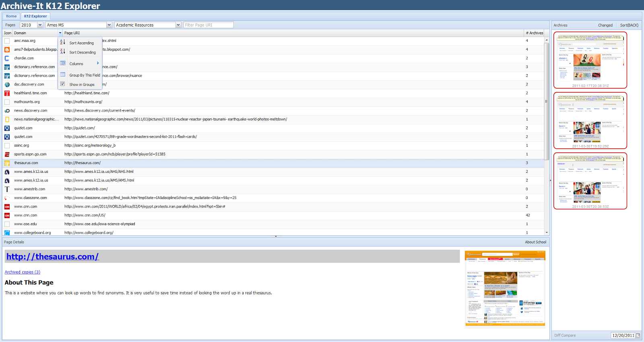Click the CNN icon for the egypt.protests row
The height and width of the screenshot is (342, 644).
click(x=7, y=207)
